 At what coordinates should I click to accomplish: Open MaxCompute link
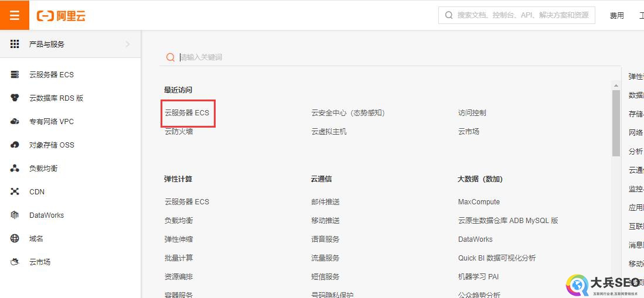[479, 201]
